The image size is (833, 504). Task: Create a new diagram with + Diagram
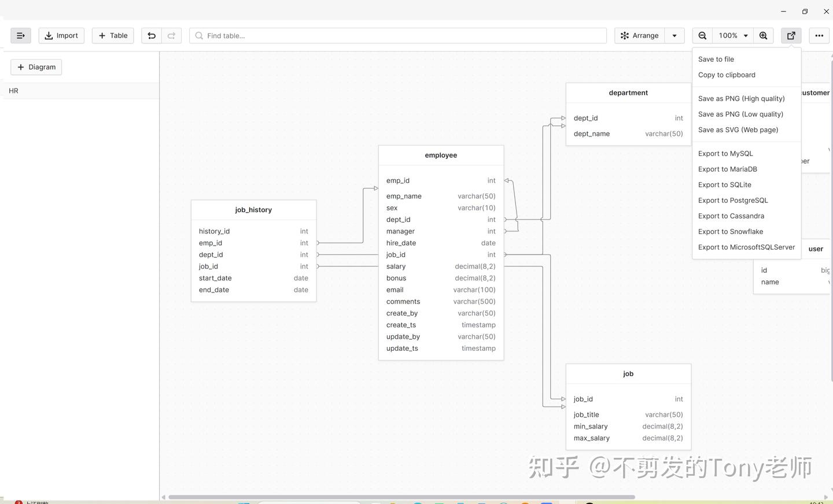click(36, 67)
